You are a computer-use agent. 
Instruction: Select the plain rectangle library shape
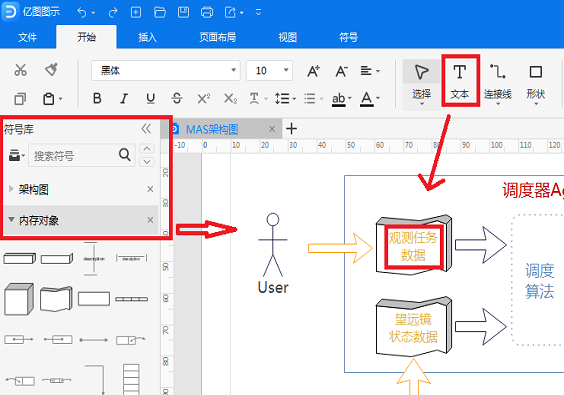(94, 299)
